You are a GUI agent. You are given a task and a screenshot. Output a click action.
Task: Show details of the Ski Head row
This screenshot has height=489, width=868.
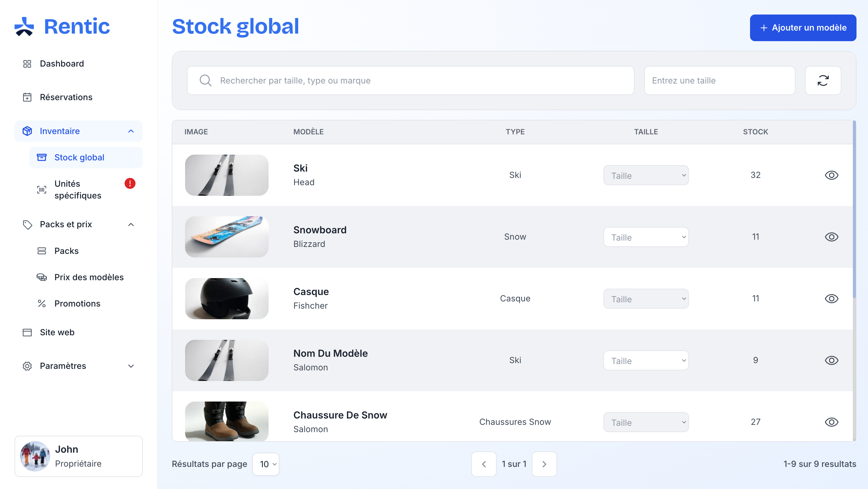831,175
